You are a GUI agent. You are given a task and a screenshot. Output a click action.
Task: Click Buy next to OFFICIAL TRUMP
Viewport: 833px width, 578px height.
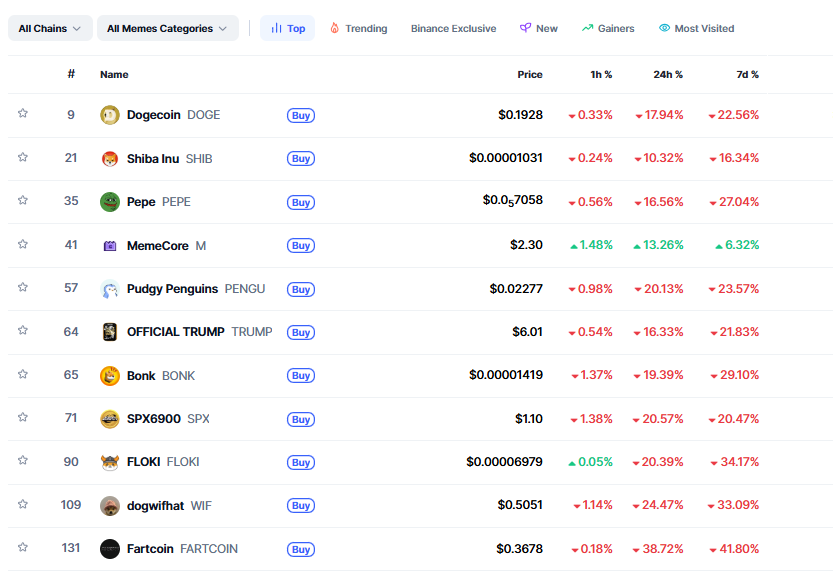[301, 332]
